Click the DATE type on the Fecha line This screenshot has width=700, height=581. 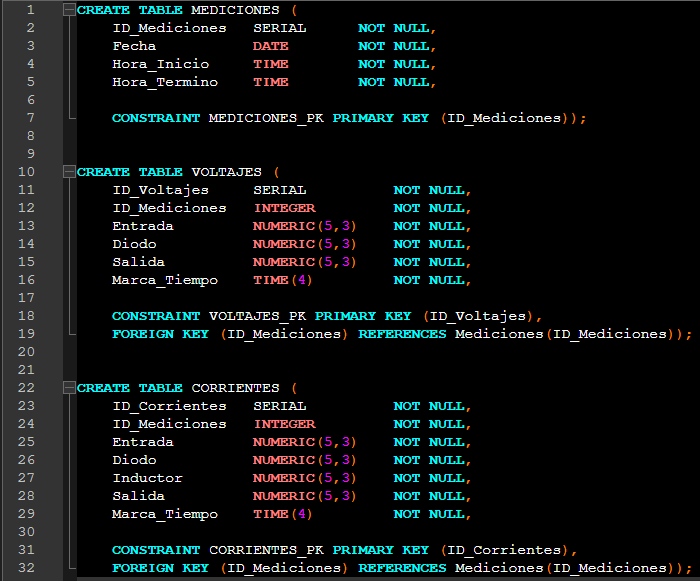(x=270, y=46)
